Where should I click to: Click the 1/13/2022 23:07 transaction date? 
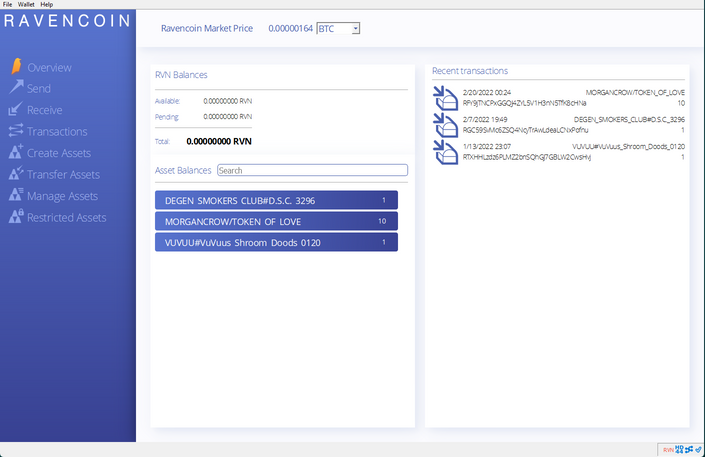[x=487, y=146]
